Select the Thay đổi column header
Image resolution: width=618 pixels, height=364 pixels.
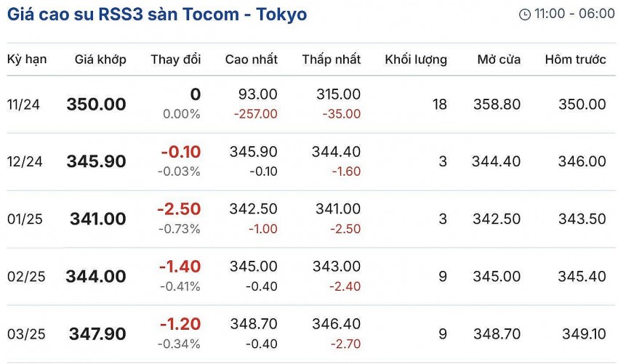[x=175, y=60]
